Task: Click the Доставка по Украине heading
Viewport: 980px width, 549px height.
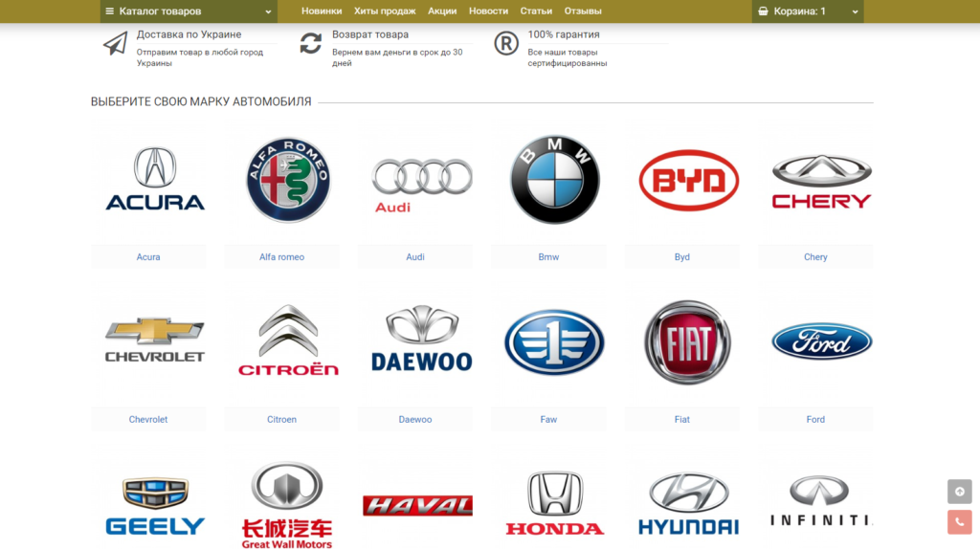Action: (189, 34)
